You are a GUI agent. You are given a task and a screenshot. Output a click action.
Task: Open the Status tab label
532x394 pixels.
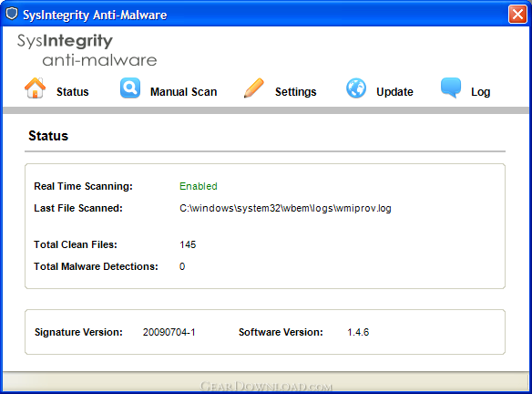[72, 92]
